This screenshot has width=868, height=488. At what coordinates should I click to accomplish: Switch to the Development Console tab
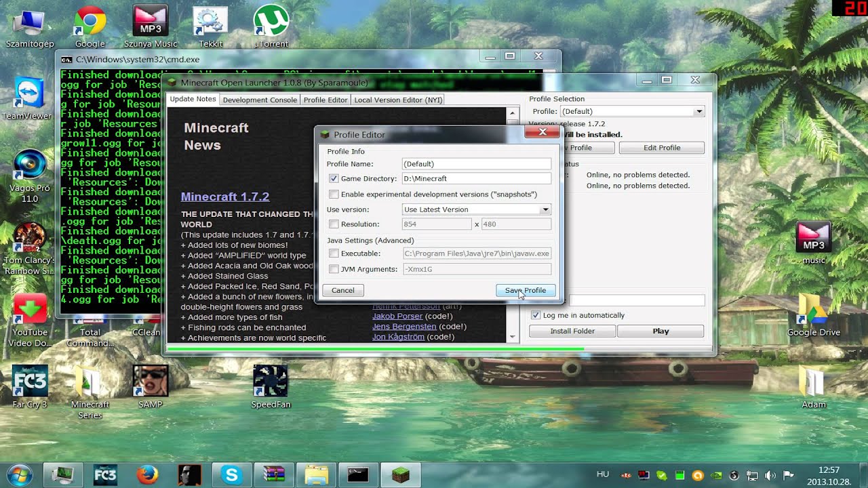coord(260,100)
